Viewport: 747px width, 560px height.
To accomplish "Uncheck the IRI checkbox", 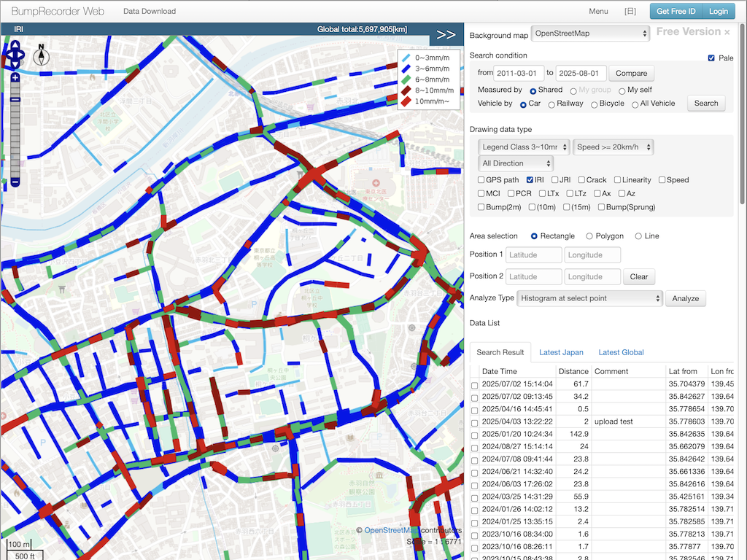I will coord(530,179).
